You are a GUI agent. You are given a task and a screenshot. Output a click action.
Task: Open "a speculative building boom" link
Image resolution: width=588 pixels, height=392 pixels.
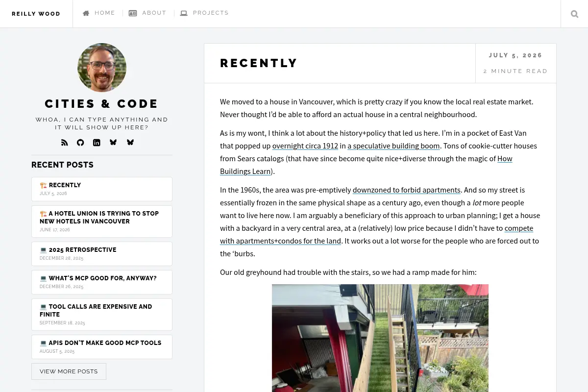coord(393,146)
